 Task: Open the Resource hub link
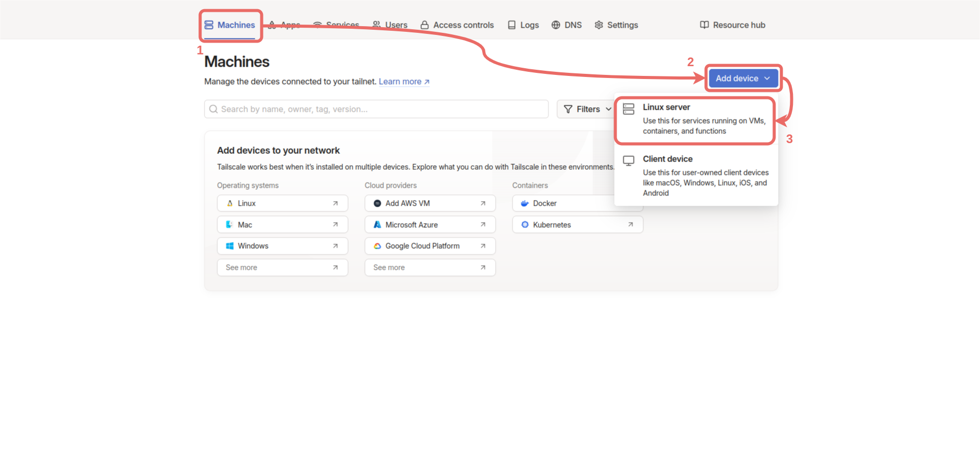point(733,25)
